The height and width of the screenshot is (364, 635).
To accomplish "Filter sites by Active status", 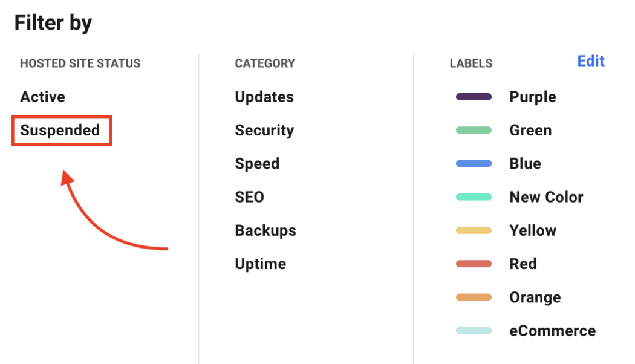I will pos(42,97).
